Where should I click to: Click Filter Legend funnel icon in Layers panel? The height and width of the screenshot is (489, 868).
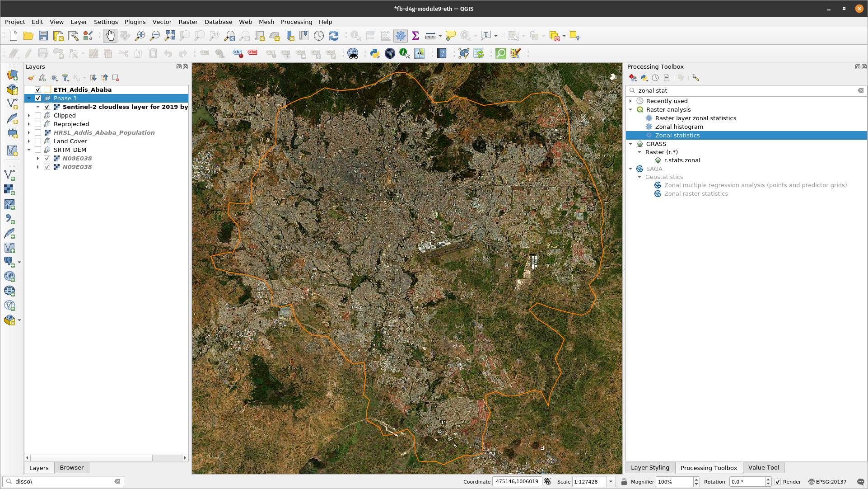[65, 78]
